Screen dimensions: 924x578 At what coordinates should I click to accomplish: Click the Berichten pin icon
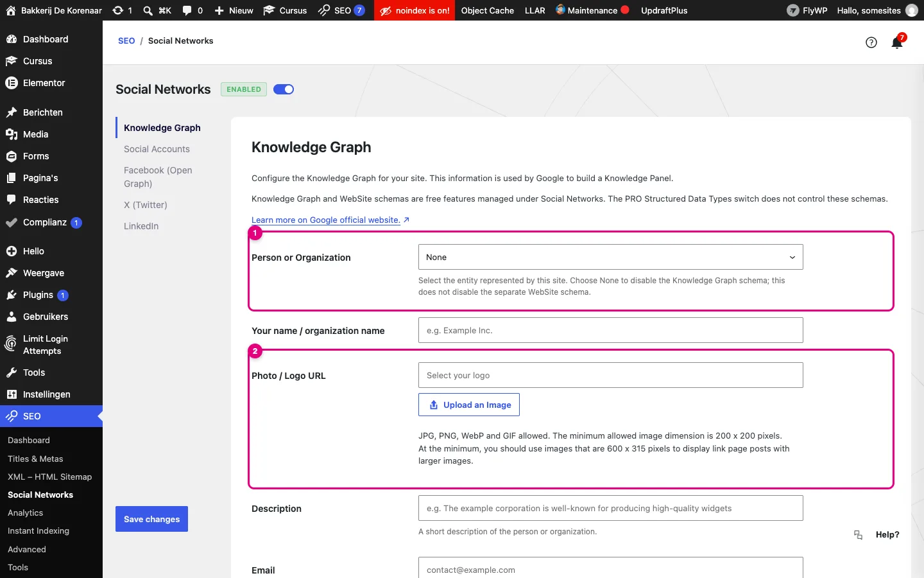click(x=12, y=112)
